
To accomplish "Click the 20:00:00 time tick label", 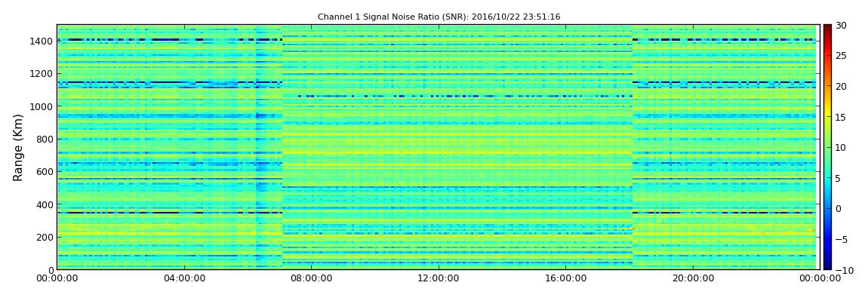I will pyautogui.click(x=691, y=278).
